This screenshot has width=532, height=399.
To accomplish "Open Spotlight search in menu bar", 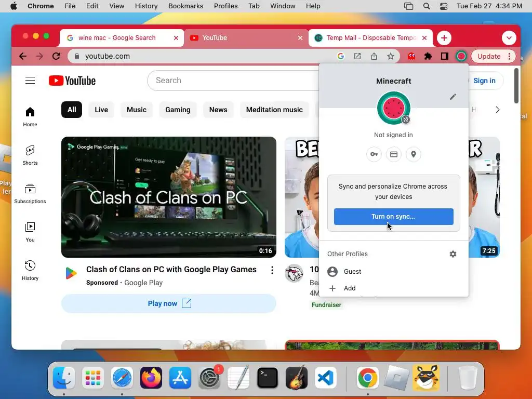I will (427, 6).
